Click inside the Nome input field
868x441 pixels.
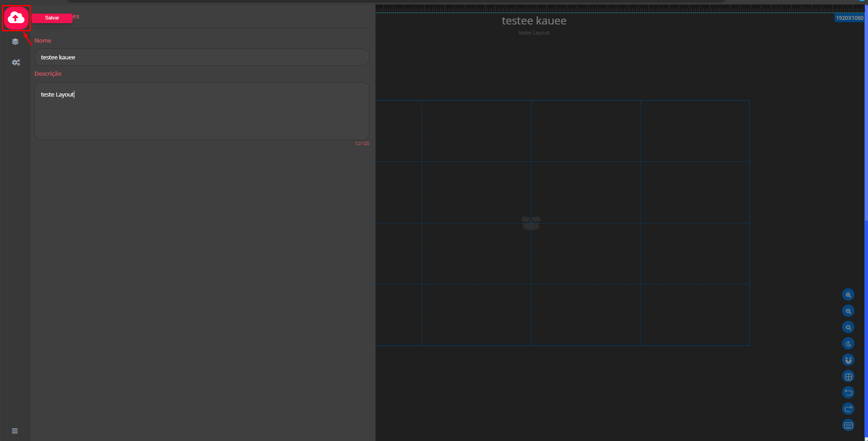click(201, 57)
